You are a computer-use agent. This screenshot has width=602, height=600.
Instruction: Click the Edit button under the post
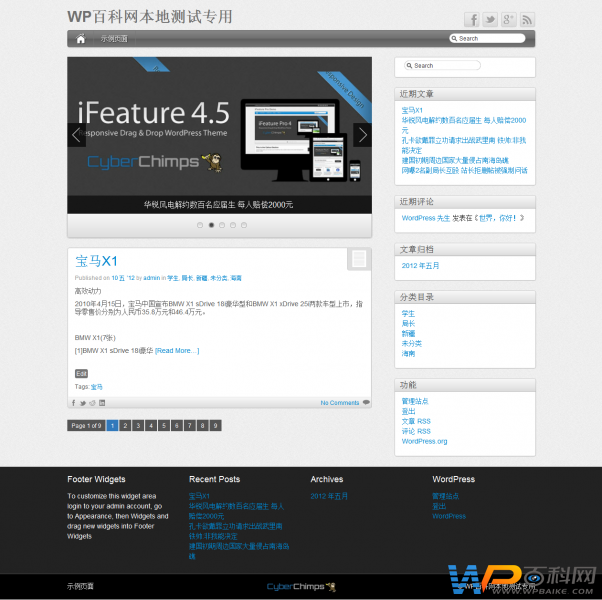point(81,374)
